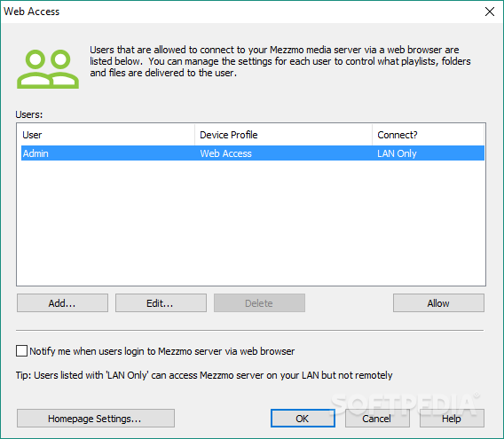Click the Web Access window title
Screen dimensions: 504x439
click(x=31, y=12)
